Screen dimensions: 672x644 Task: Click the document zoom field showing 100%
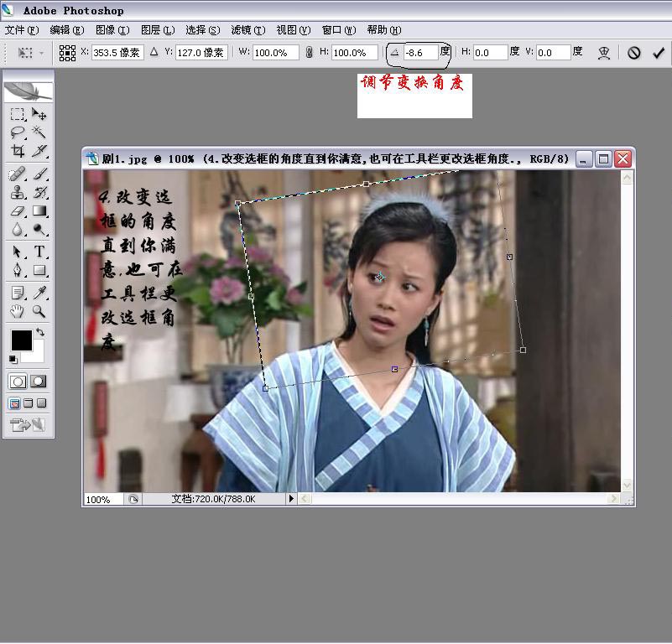point(103,499)
